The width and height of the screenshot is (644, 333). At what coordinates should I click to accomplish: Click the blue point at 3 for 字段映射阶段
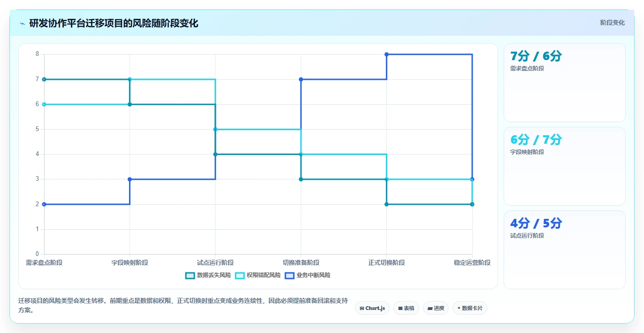(130, 179)
